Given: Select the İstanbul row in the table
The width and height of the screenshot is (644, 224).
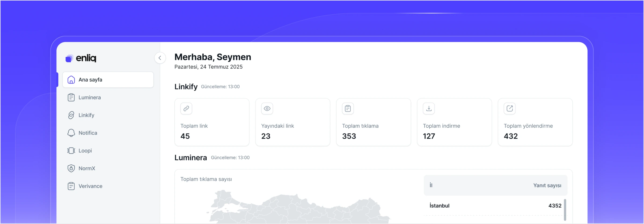Looking at the screenshot, I should [495, 206].
